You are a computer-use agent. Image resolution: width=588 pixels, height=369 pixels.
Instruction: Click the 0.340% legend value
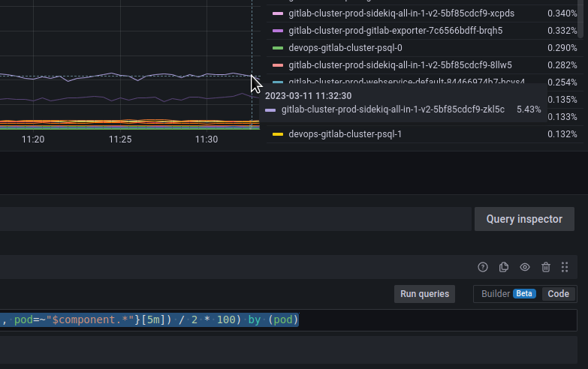562,13
